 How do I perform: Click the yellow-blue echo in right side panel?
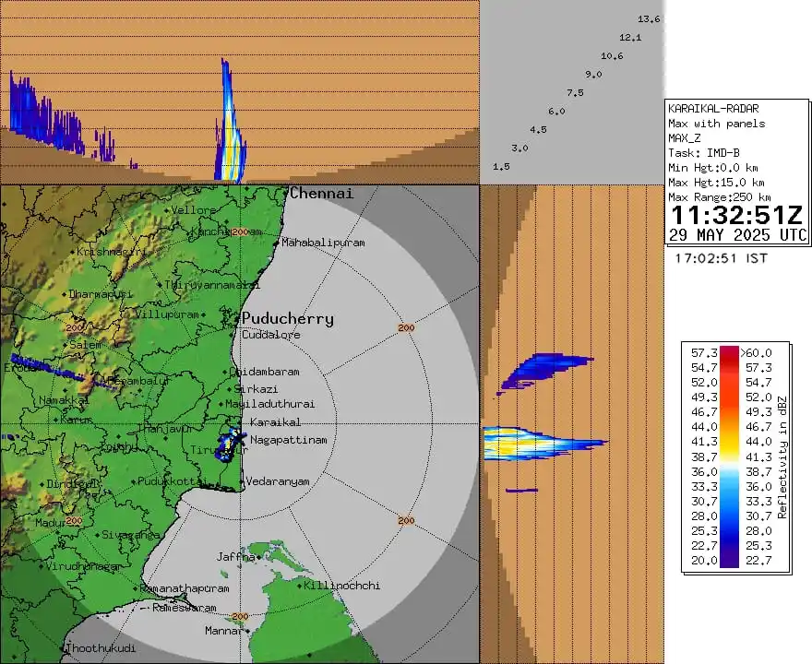[x=543, y=444]
